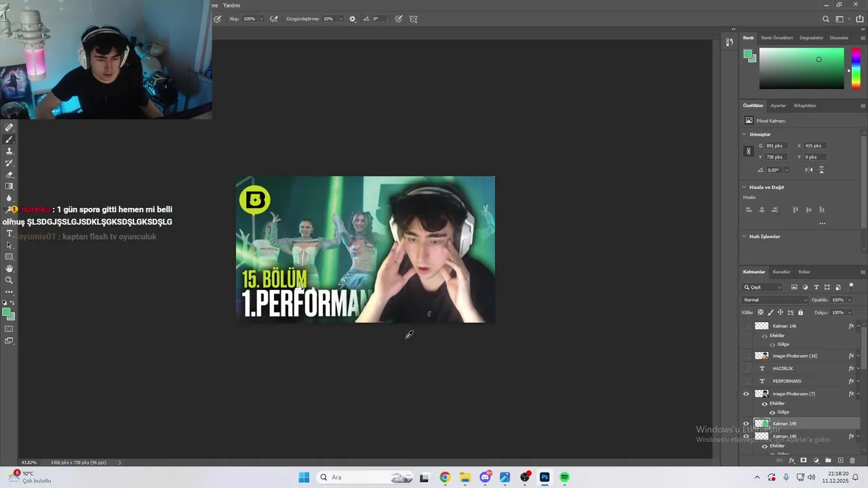The width and height of the screenshot is (868, 488).
Task: Open smoothing options gear icon
Action: click(x=353, y=19)
